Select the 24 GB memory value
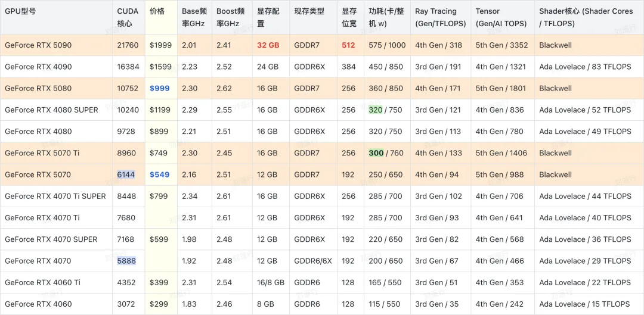Image resolution: width=644 pixels, height=315 pixels. (267, 67)
